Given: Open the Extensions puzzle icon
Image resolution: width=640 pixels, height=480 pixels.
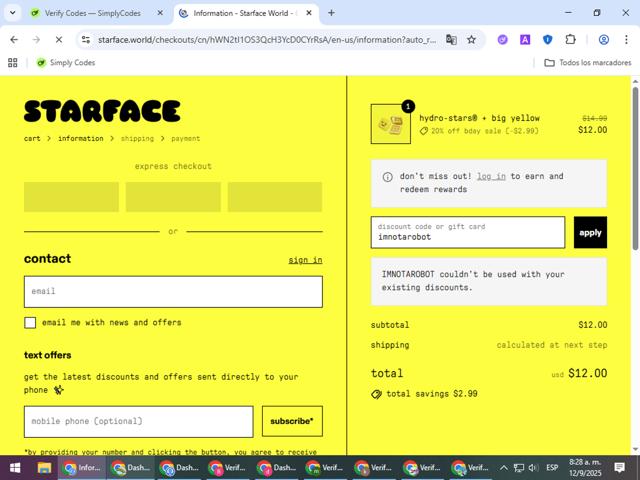Looking at the screenshot, I should [x=570, y=40].
